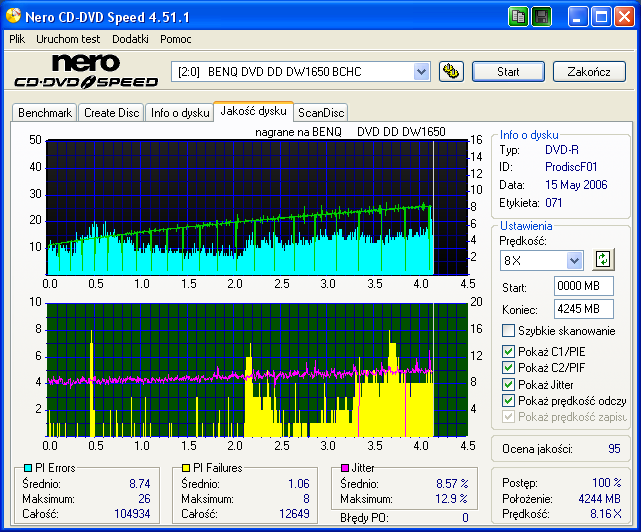Enable the Szybkie skanowanie checkbox
Viewport: 641px width, 532px height.
point(509,330)
